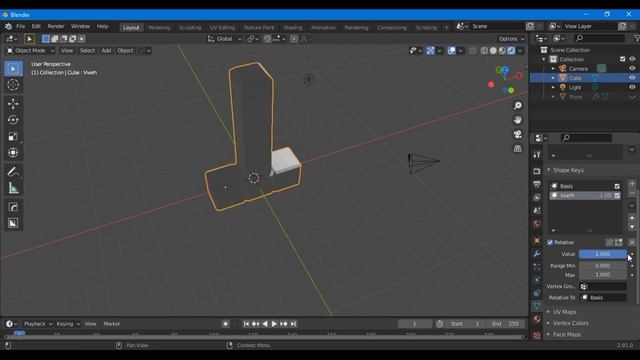Click the current frame number field
The image size is (640, 360).
pyautogui.click(x=415, y=324)
